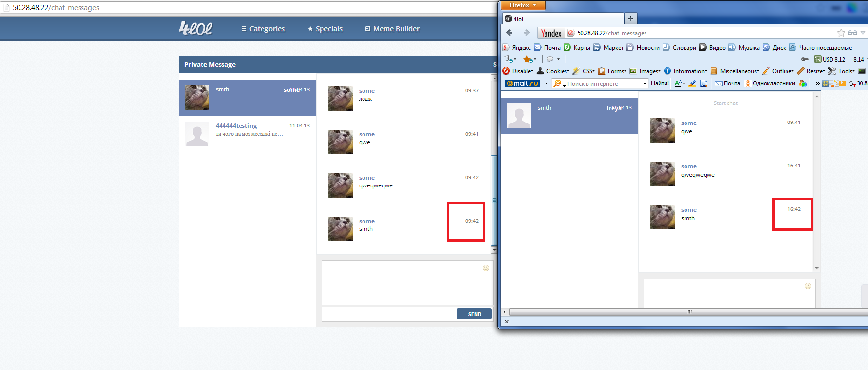Viewport: 868px width, 370px height.
Task: Open the Новости bookmark
Action: (x=643, y=47)
